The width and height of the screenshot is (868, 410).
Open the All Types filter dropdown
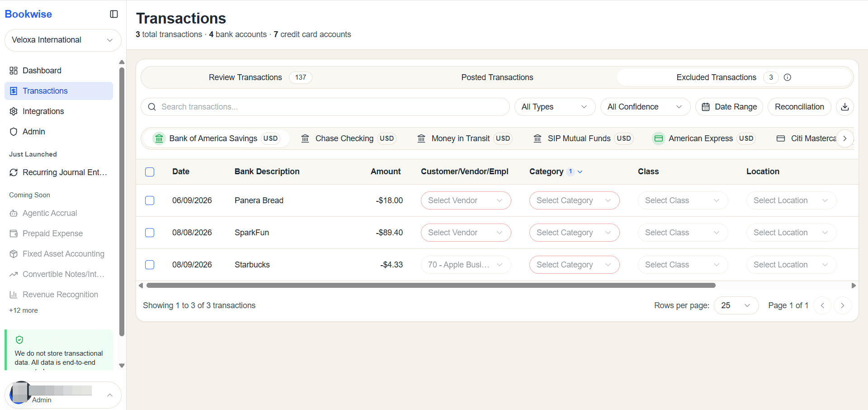(555, 107)
